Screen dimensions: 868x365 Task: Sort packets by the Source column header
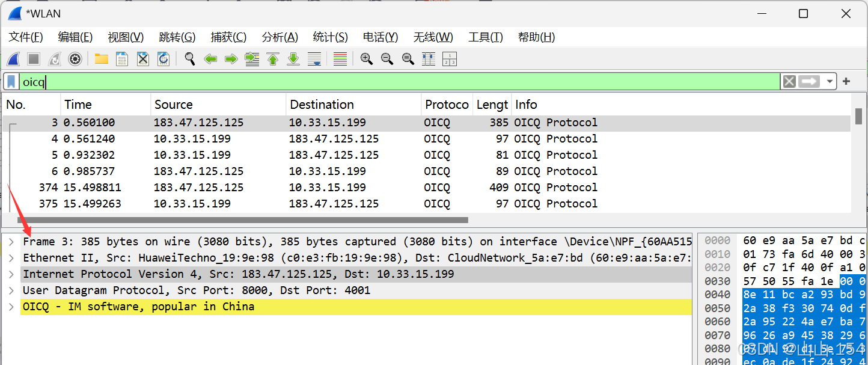pyautogui.click(x=218, y=105)
